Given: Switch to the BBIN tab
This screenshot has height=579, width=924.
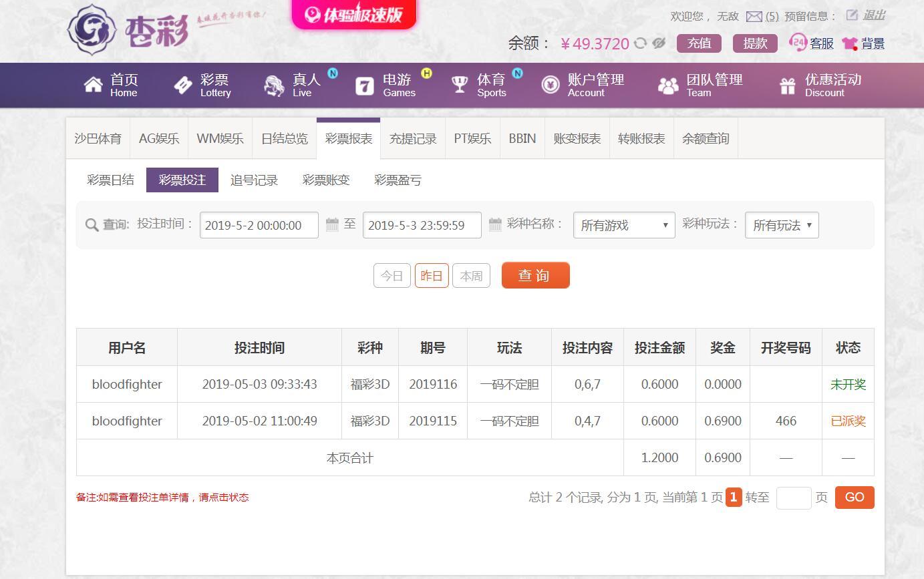Looking at the screenshot, I should coord(522,139).
